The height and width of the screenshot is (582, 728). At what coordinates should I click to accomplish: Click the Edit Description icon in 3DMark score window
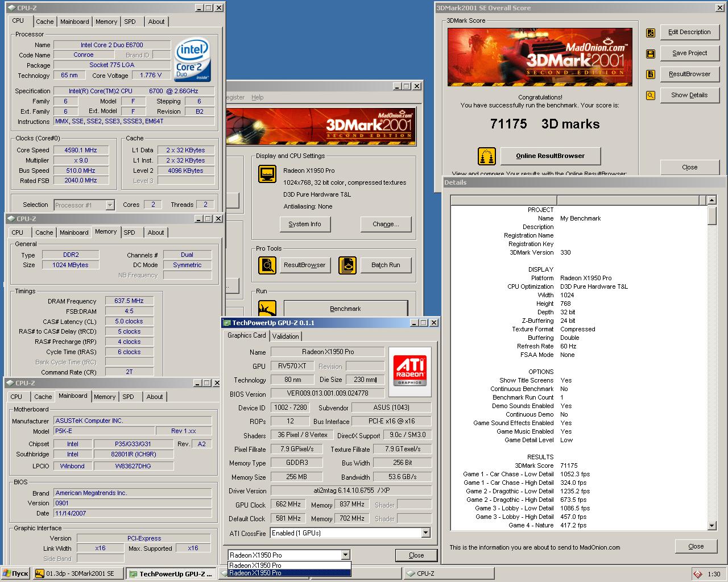coord(650,33)
